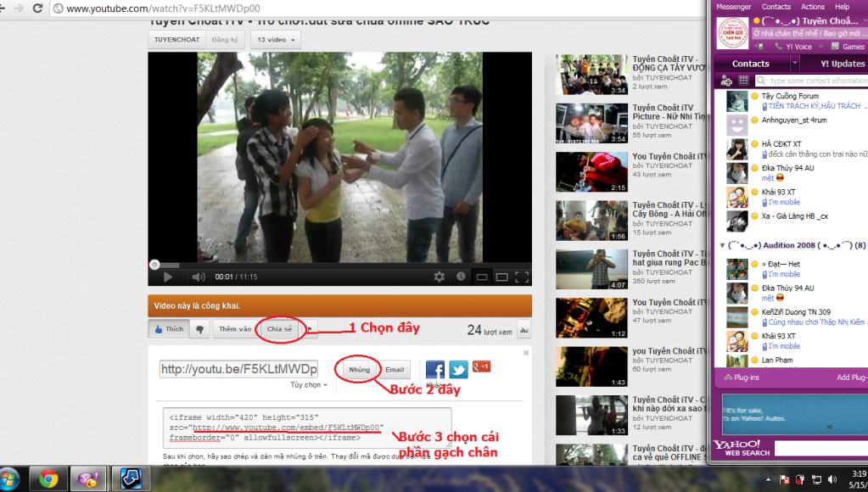
Task: Open the Actions menu in Yahoo Messenger
Action: pos(812,7)
